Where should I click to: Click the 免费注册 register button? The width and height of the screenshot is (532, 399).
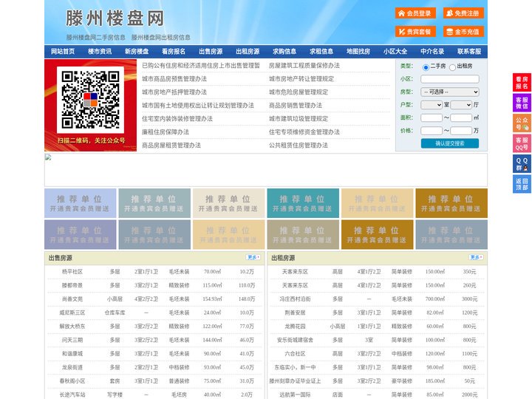click(x=463, y=13)
